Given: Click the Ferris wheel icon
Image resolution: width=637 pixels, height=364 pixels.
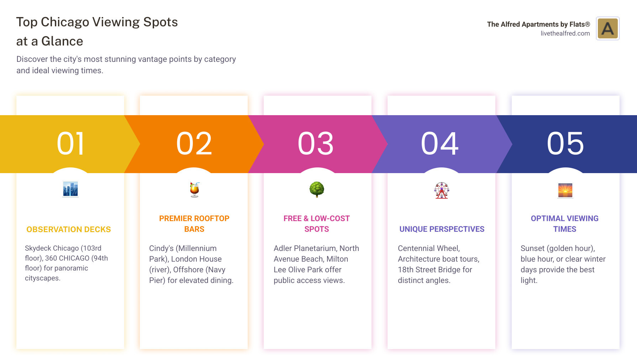Looking at the screenshot, I should [x=442, y=190].
